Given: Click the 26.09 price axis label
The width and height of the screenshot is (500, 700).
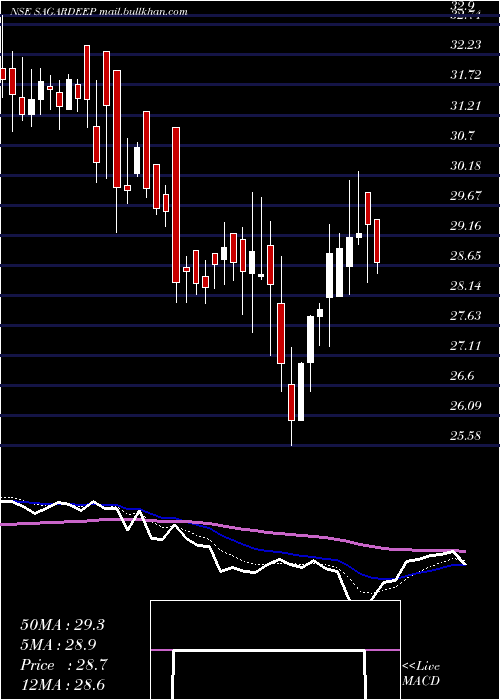Looking at the screenshot, I should [x=466, y=406].
